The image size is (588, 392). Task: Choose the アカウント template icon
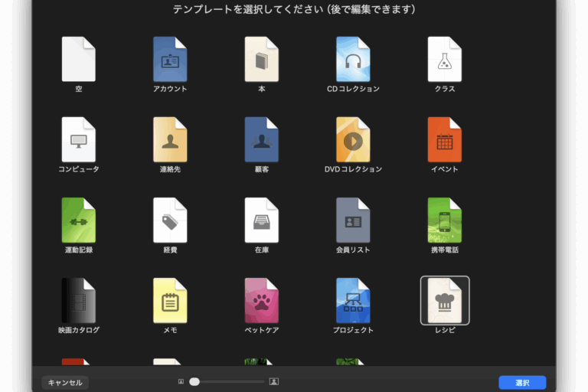click(x=170, y=60)
